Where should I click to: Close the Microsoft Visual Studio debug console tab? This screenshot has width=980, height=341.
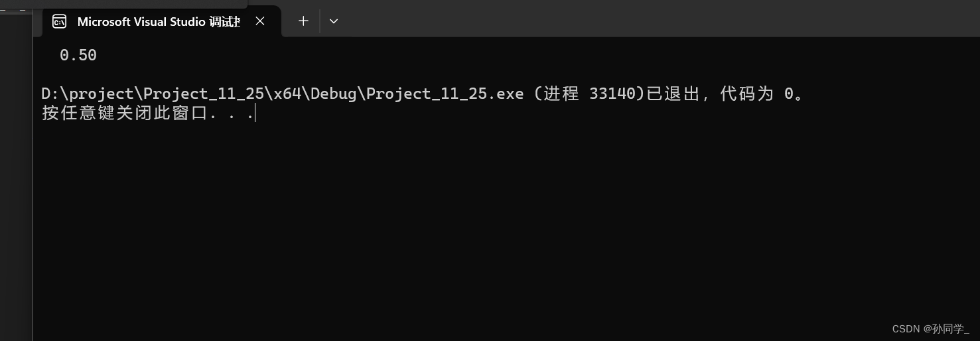260,21
